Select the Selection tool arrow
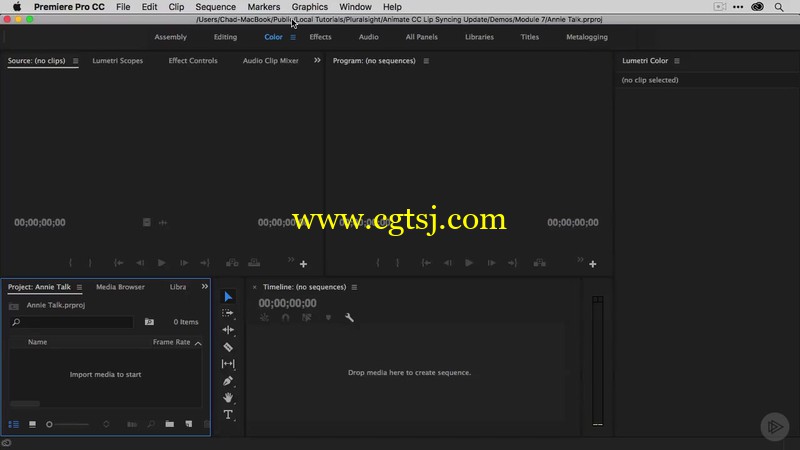 click(x=228, y=296)
